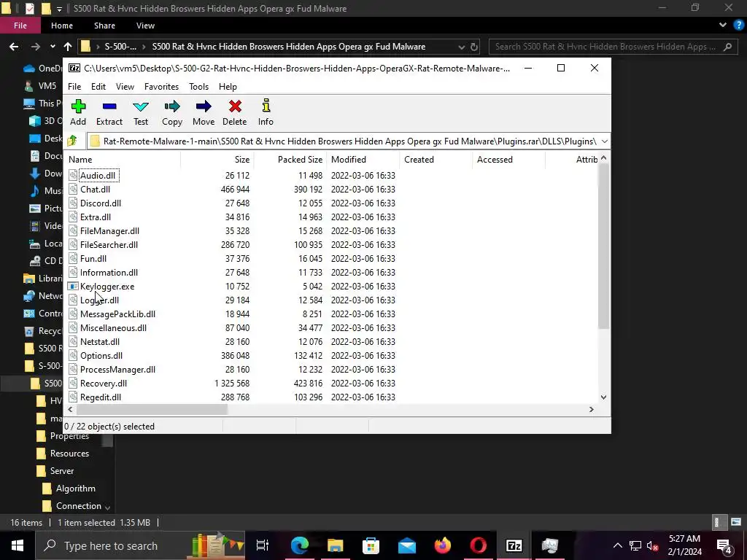Open Mail app from taskbar
Screen dimensions: 747x560
tap(407, 545)
